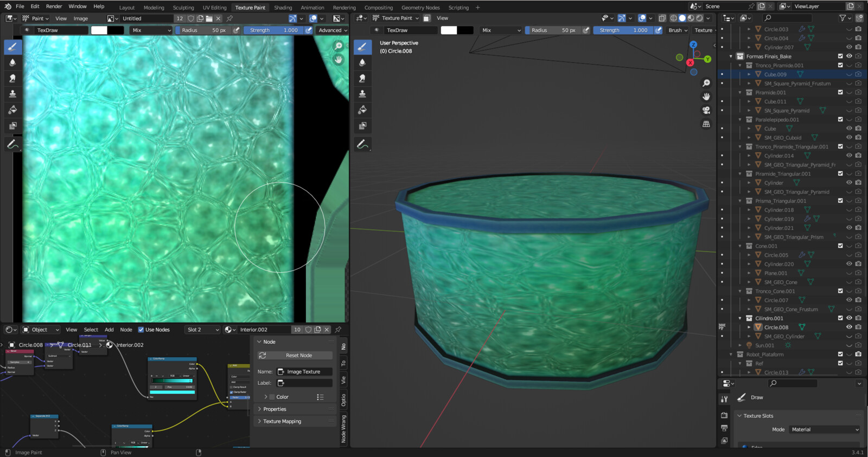The height and width of the screenshot is (457, 868).
Task: Pin the Interior.002 material in the node editor
Action: (338, 330)
